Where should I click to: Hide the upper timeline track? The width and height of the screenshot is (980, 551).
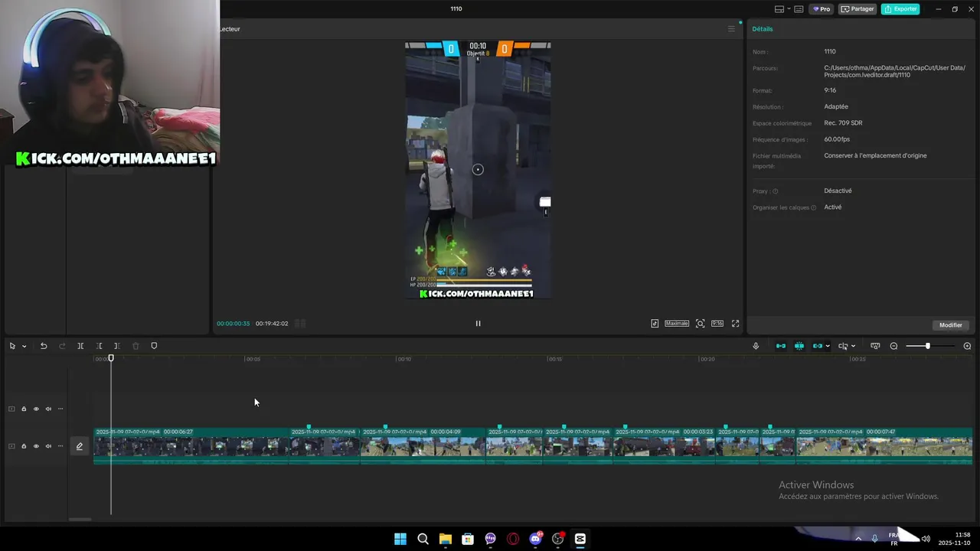pos(36,409)
